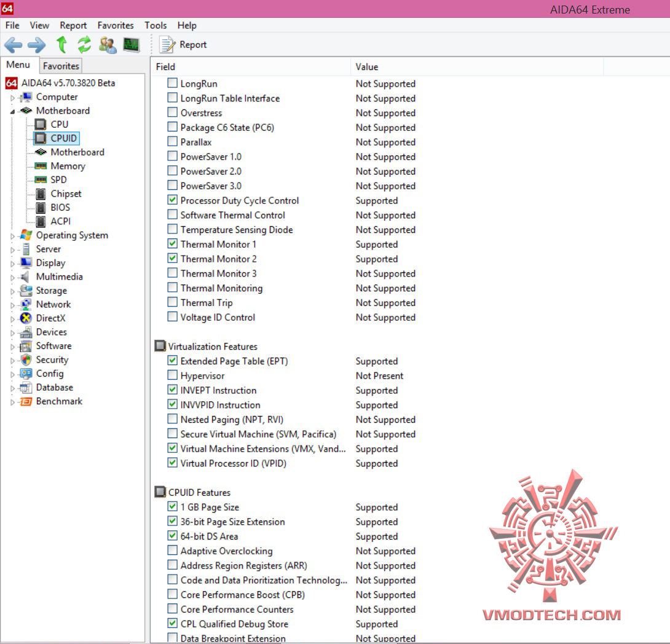
Task: Open the View menu
Action: click(x=39, y=26)
